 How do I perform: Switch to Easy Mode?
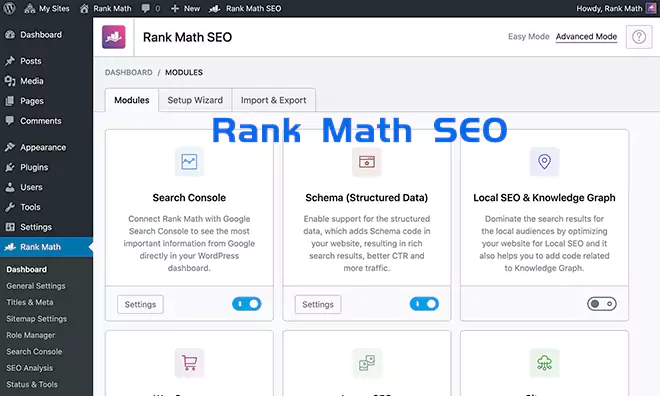click(529, 37)
